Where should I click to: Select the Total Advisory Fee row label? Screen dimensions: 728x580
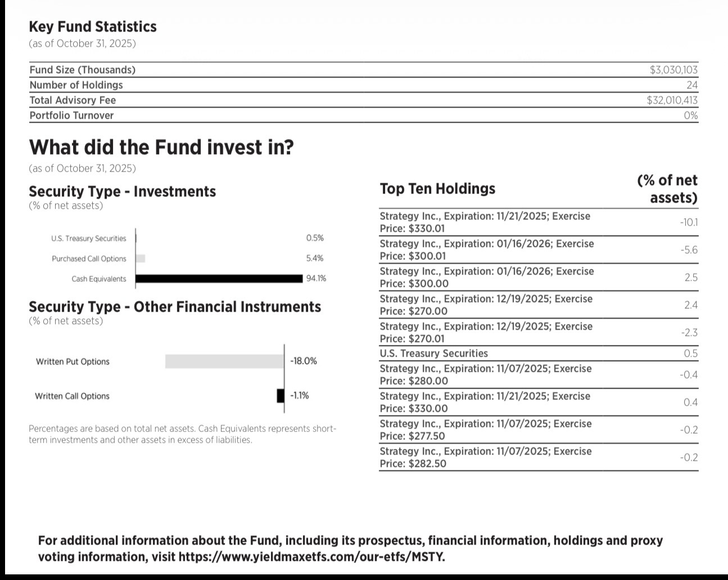tap(73, 100)
